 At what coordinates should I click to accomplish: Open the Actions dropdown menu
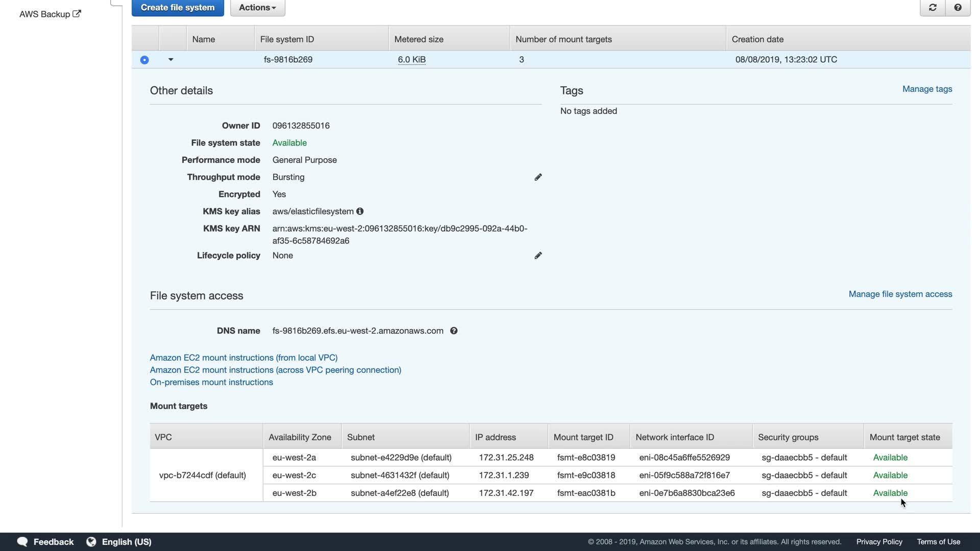257,8
